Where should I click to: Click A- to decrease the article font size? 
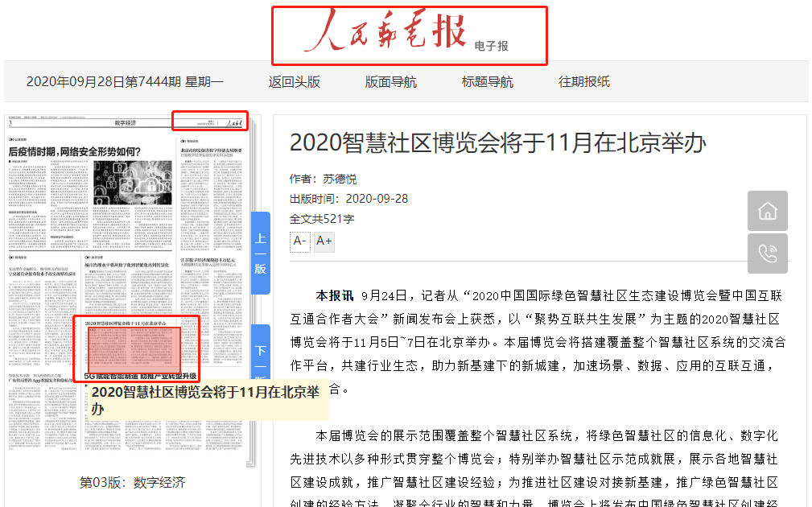[x=299, y=241]
